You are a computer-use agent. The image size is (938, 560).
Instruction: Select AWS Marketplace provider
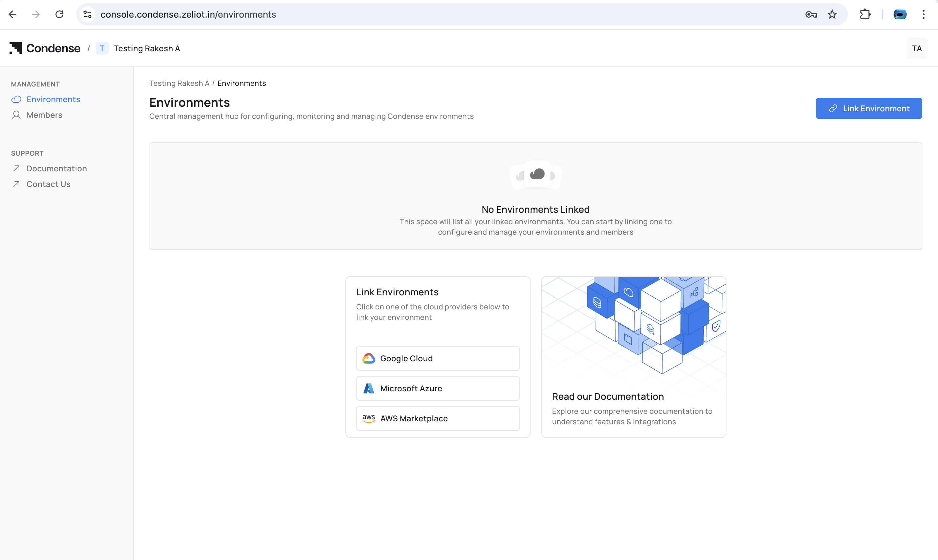click(x=438, y=418)
